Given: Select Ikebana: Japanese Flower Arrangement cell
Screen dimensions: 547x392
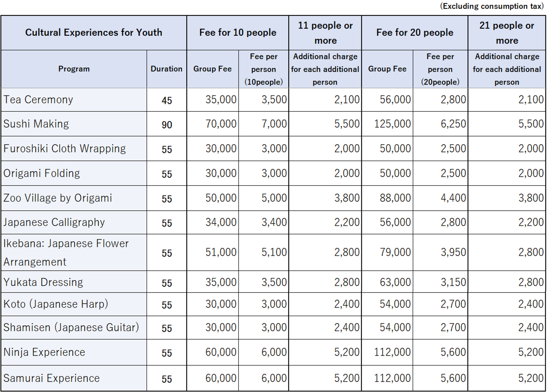Looking at the screenshot, I should point(74,252).
